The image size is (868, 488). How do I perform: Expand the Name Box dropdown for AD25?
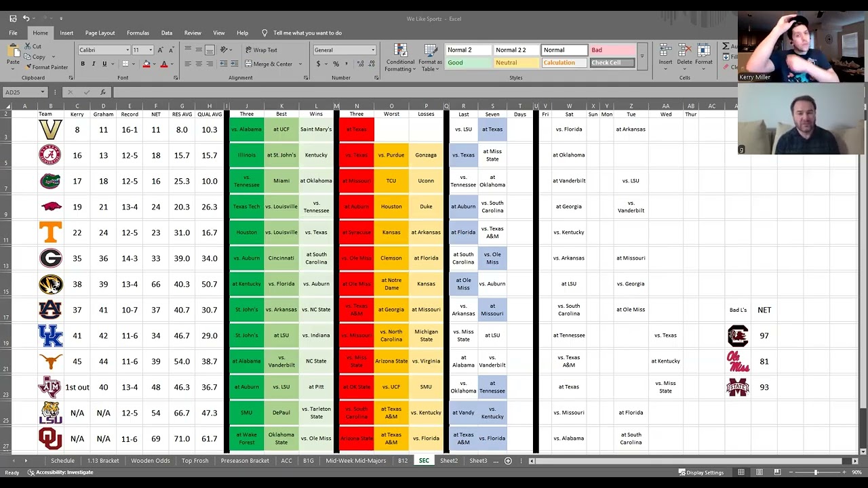pyautogui.click(x=42, y=92)
